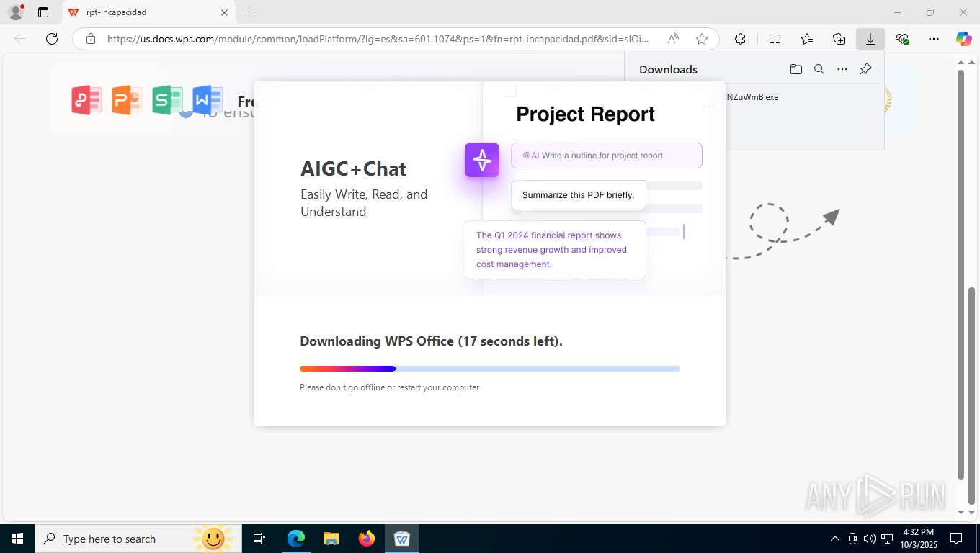
Task: Toggle Read aloud icon in address bar
Action: 673,39
